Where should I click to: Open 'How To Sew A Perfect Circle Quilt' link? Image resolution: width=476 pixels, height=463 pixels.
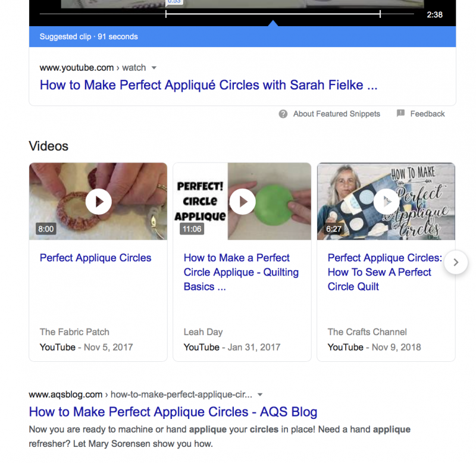(x=385, y=272)
